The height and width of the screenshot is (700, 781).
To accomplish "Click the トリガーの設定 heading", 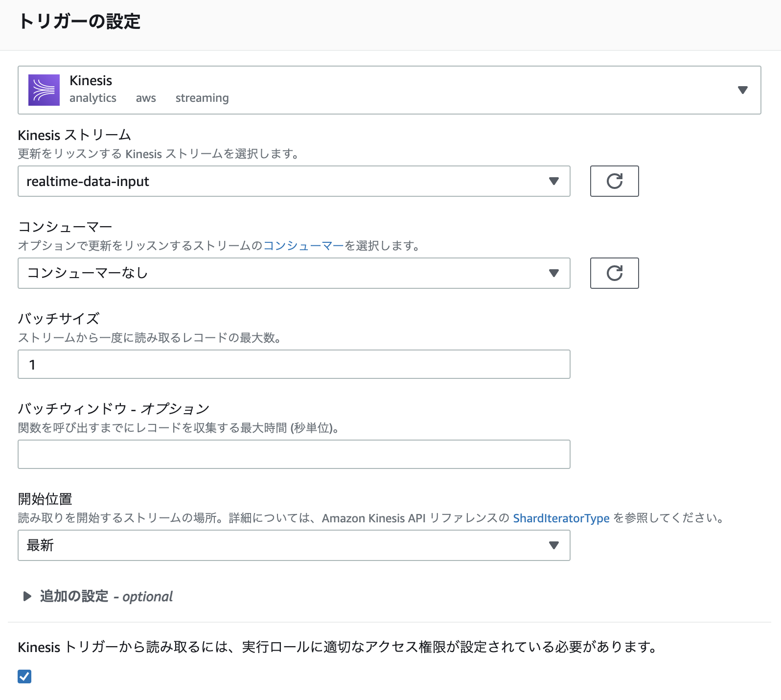I will click(x=80, y=22).
